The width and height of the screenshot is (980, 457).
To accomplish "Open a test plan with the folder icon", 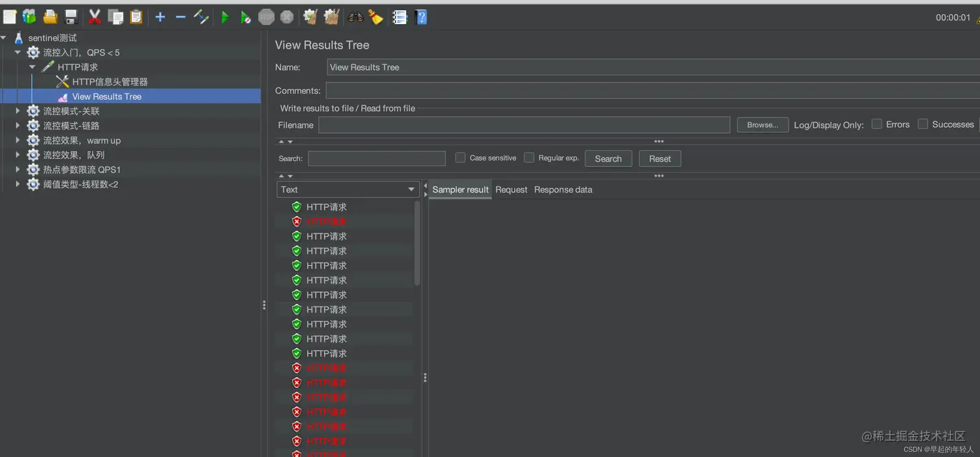I will tap(50, 18).
